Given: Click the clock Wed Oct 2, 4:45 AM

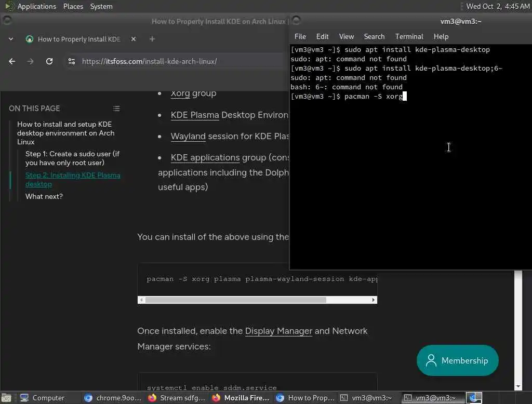Looking at the screenshot, I should [497, 6].
